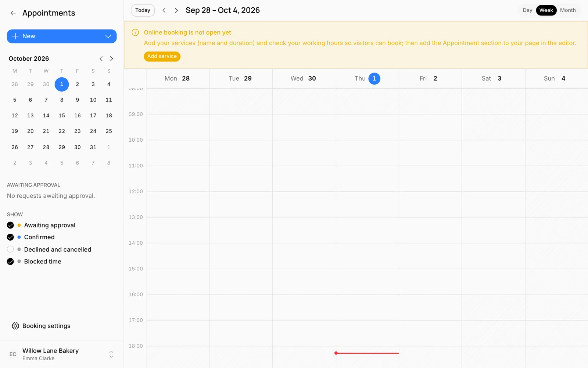Click the 12:00 time label
The width and height of the screenshot is (588, 368).
pyautogui.click(x=136, y=192)
